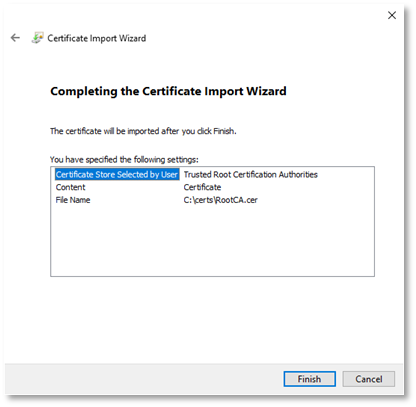Click the Certificate content value

click(202, 187)
